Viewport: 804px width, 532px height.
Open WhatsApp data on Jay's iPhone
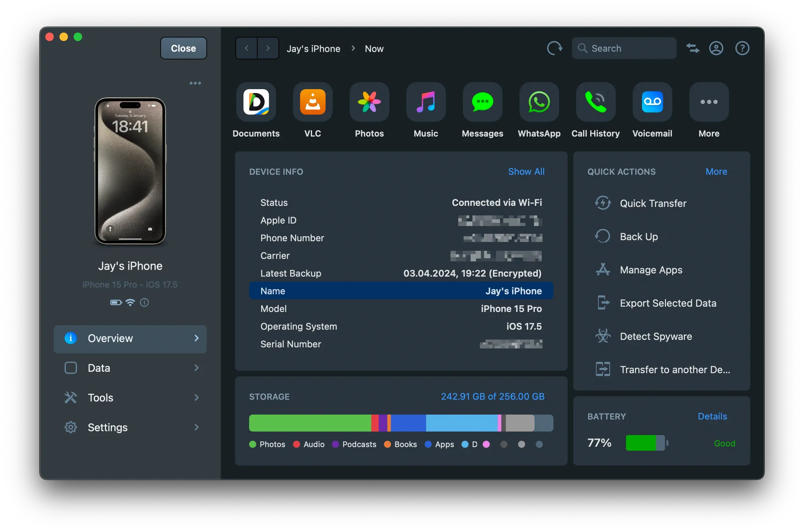pyautogui.click(x=539, y=102)
